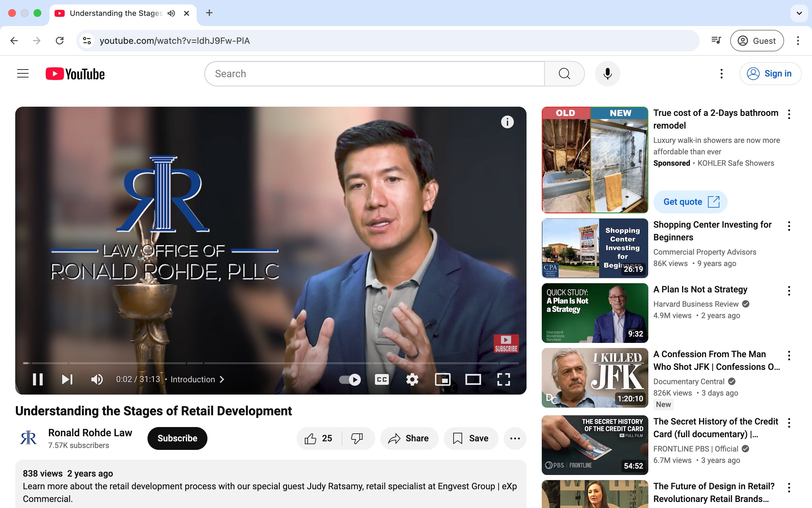Click the video info card icon

(x=507, y=122)
